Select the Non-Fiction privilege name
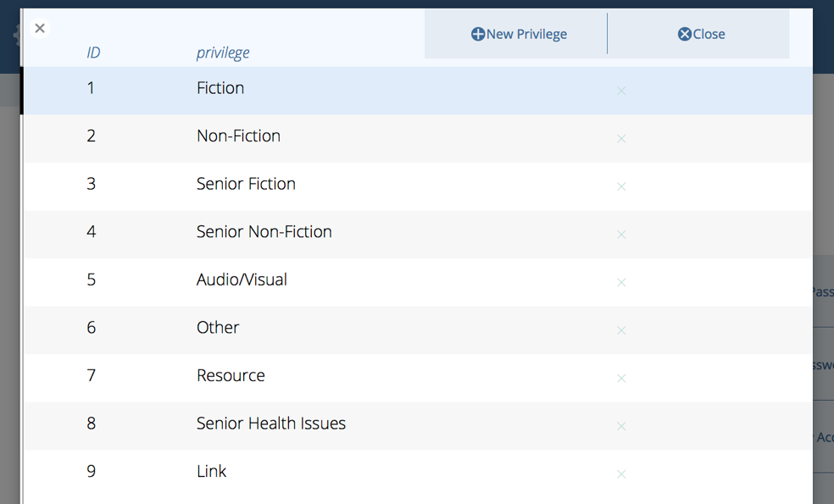Image resolution: width=834 pixels, height=504 pixels. pos(238,136)
